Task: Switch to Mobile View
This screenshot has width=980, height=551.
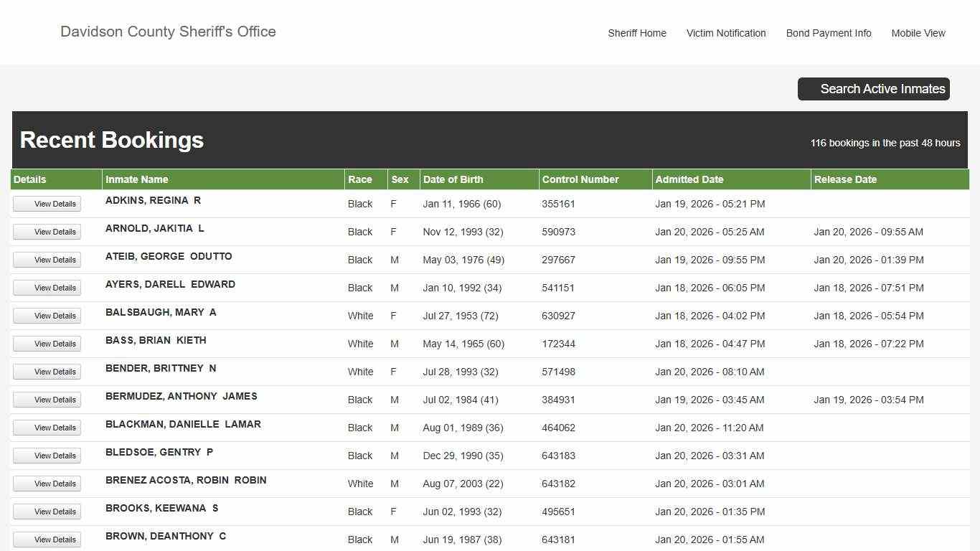Action: [918, 33]
